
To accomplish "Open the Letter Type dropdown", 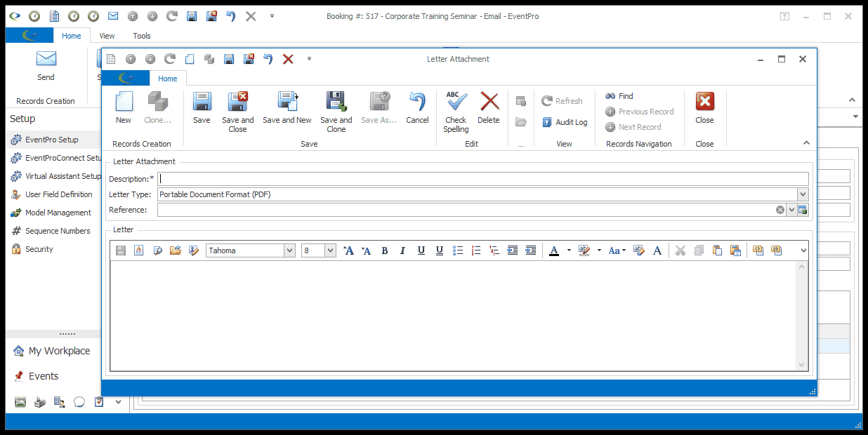I will point(803,194).
